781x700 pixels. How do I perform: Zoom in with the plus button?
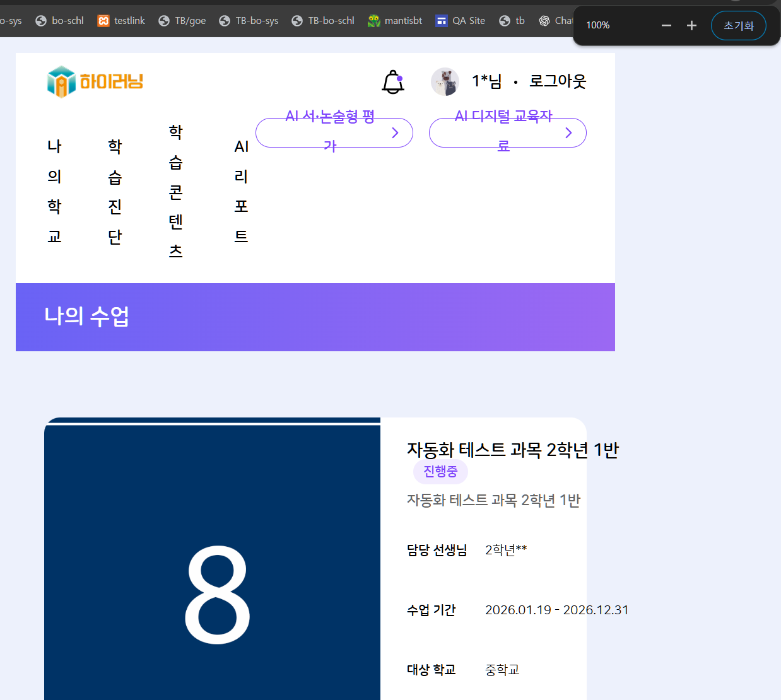point(691,25)
